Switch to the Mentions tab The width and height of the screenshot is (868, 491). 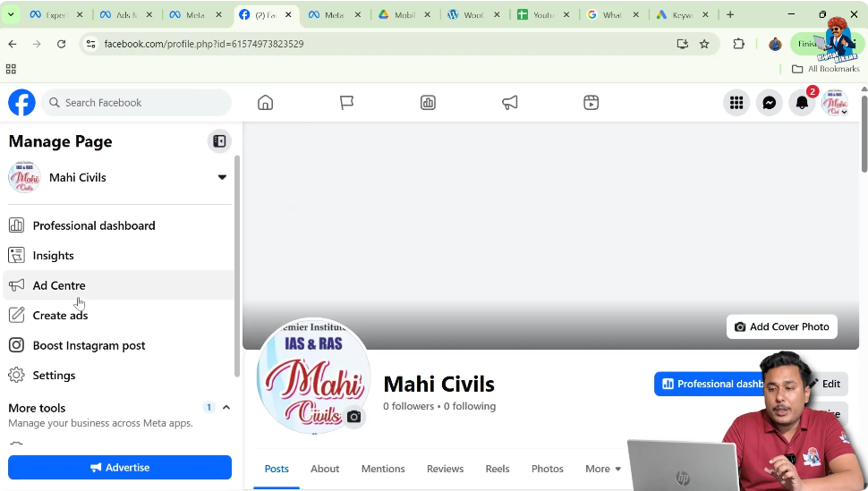coord(383,469)
